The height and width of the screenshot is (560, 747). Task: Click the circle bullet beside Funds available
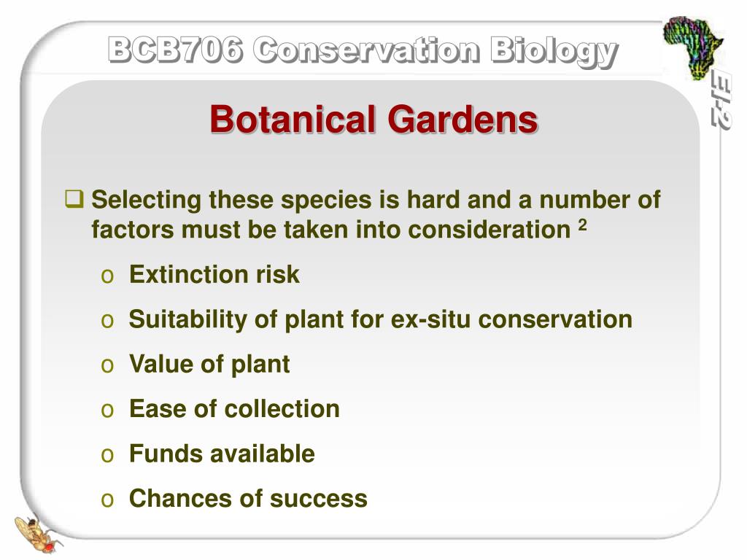click(107, 456)
